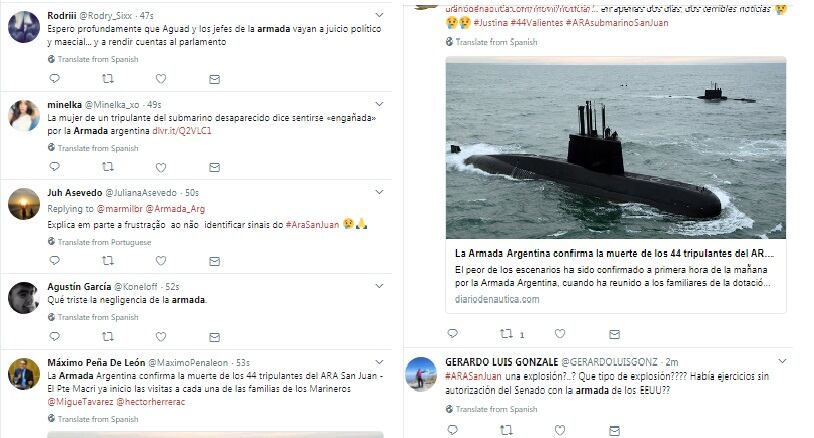This screenshot has height=438, width=814.
Task: Expand more options for Máximo Peña De León's tweet
Action: click(379, 362)
